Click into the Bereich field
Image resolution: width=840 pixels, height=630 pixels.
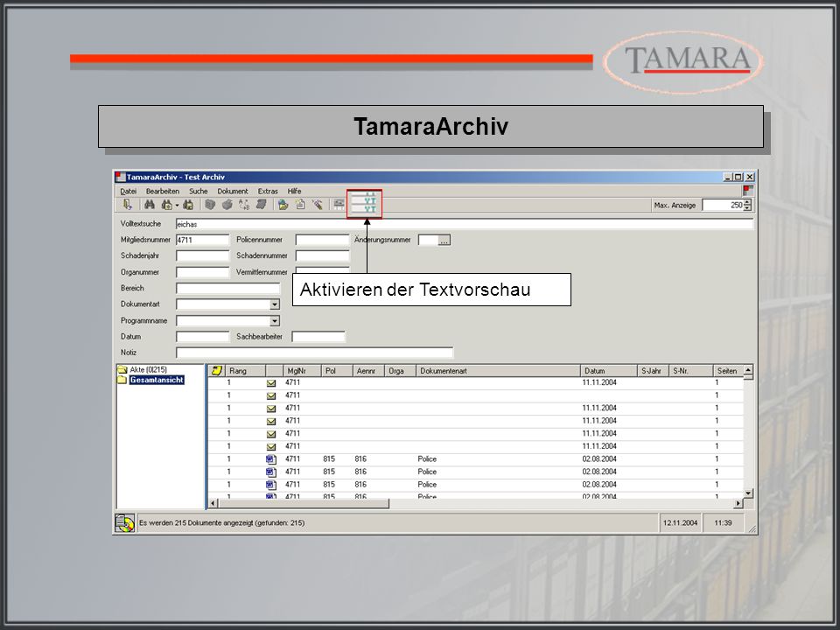pos(228,288)
